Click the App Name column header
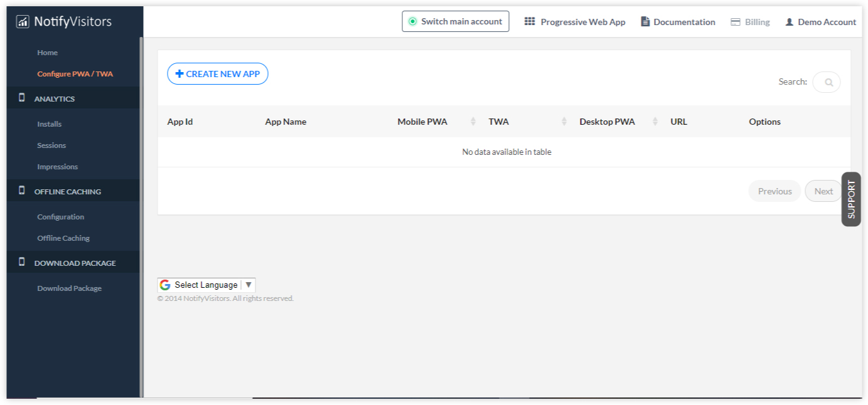Viewport: 868px width, 405px height. coord(286,122)
